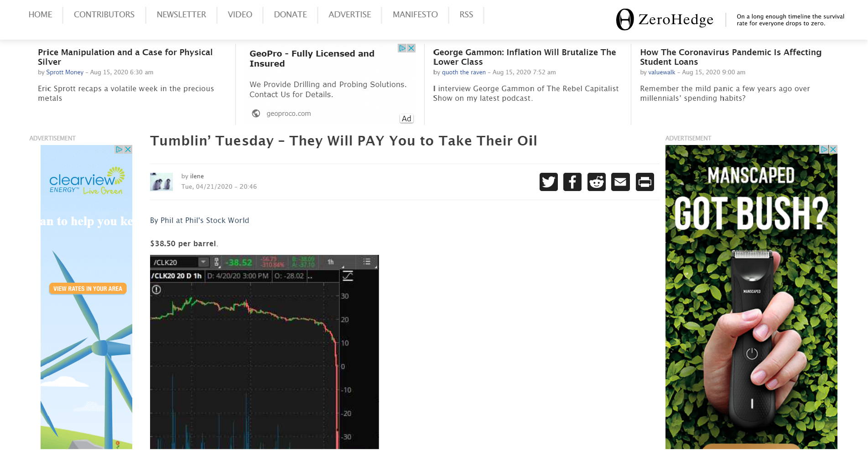Print article using printer icon
Image resolution: width=868 pixels, height=450 pixels.
coord(645,182)
